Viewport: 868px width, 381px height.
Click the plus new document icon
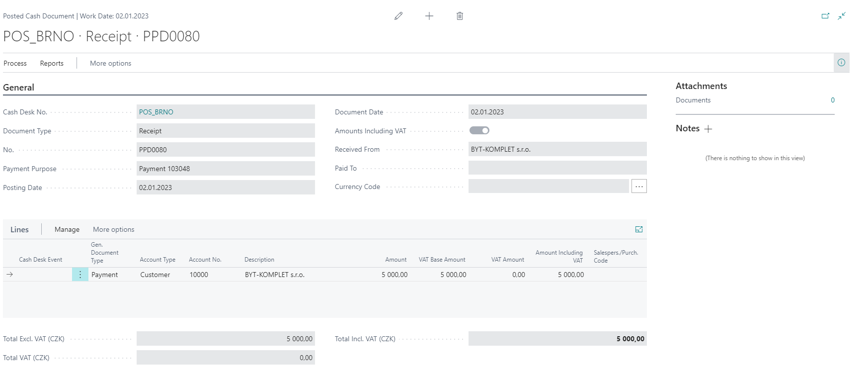tap(429, 16)
